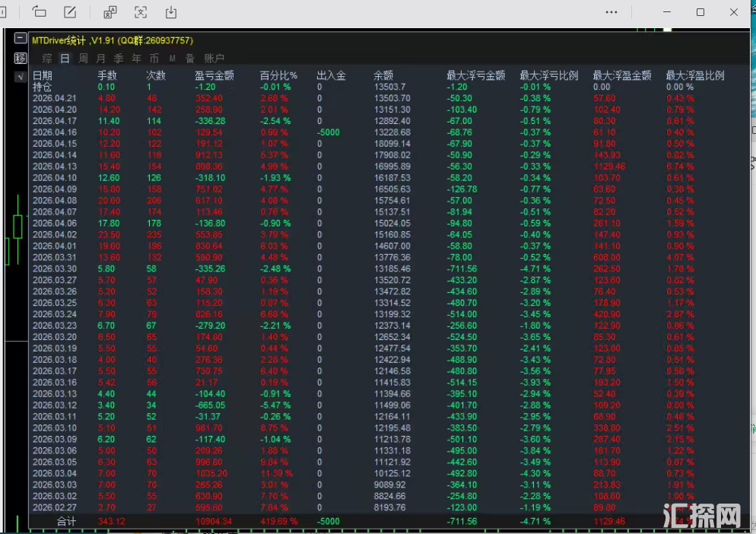Collapse the MTDriver panel with minus button
This screenshot has height=534, width=756.
(x=21, y=38)
